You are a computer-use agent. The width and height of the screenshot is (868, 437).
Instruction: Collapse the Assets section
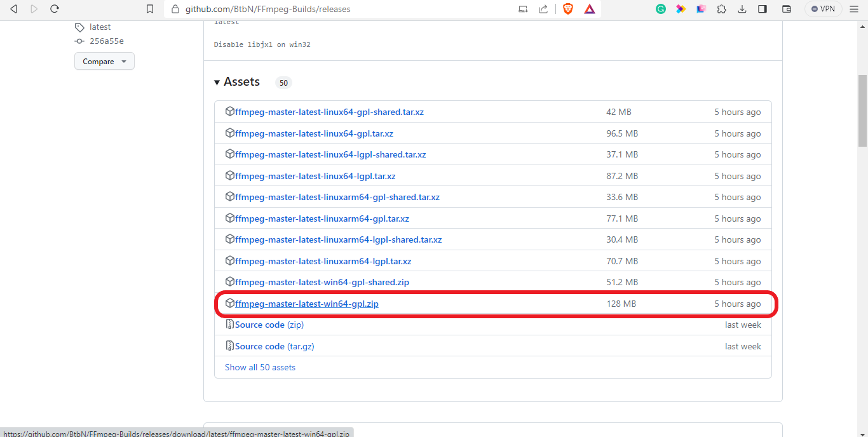pos(237,82)
